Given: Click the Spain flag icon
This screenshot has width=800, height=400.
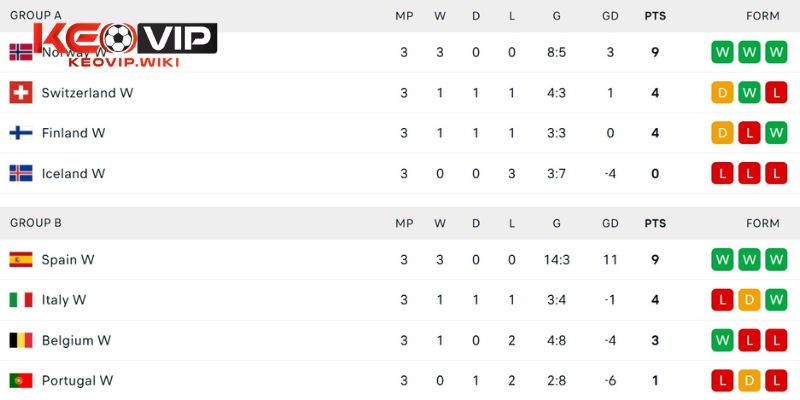Looking at the screenshot, I should [x=21, y=260].
